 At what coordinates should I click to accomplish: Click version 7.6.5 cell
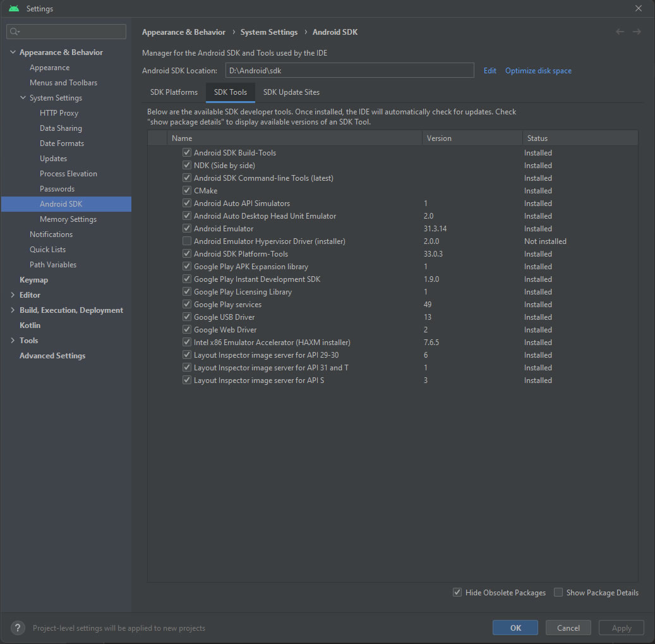pos(431,343)
